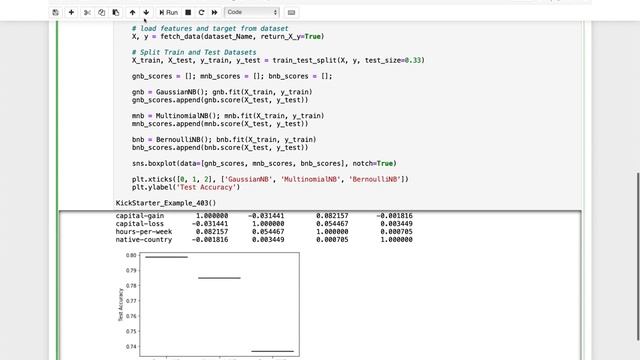
Task: Open command palette keyboard icon
Action: click(x=291, y=13)
